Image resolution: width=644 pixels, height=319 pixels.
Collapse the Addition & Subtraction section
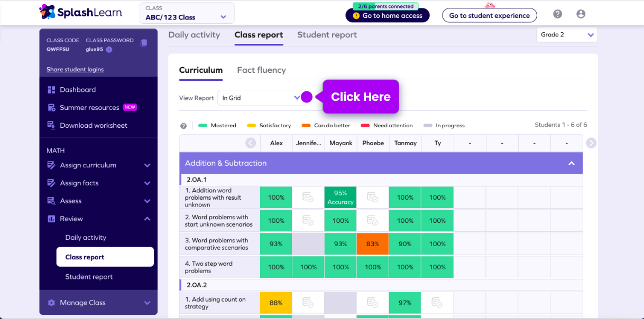572,164
